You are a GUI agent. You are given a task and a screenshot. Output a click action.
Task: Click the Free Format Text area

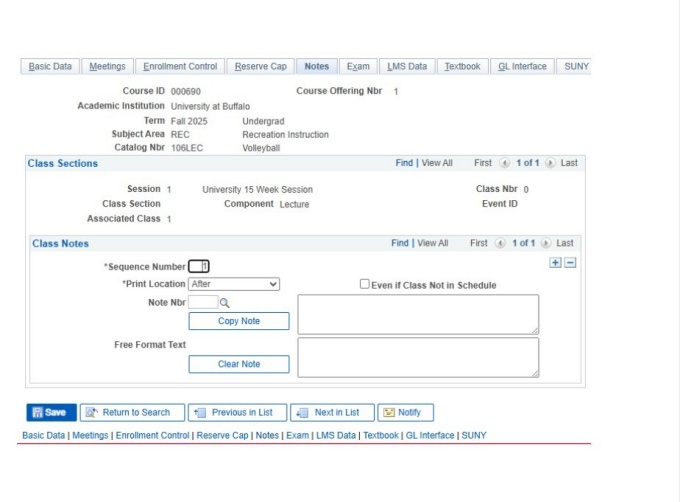(x=418, y=358)
